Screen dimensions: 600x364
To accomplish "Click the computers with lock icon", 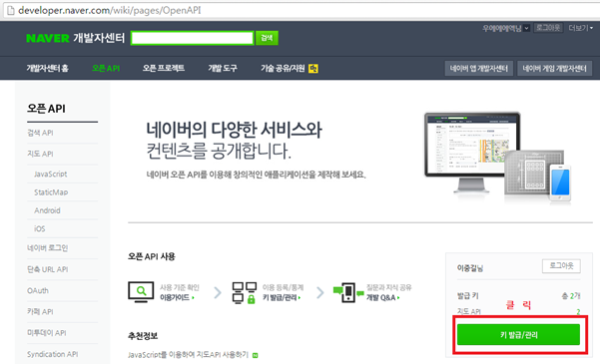I will tap(245, 293).
